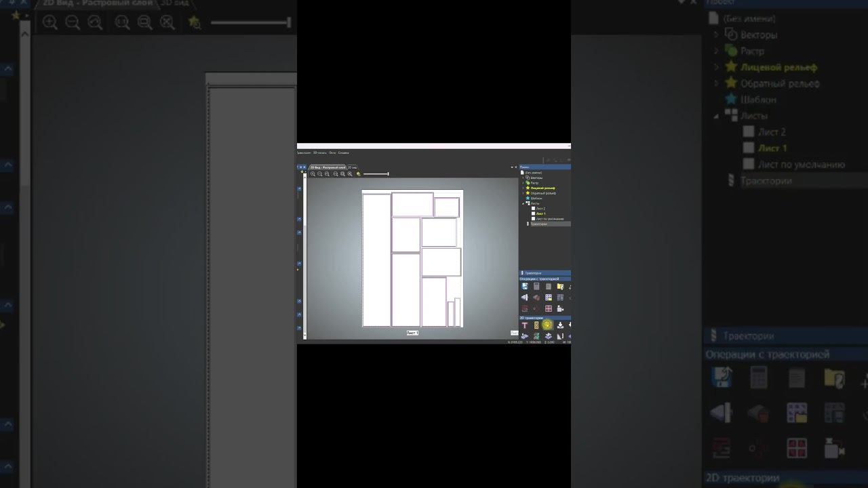868x488 pixels.
Task: Tick Лист по умолчанию checkbox in centered tree
Action: pos(533,219)
